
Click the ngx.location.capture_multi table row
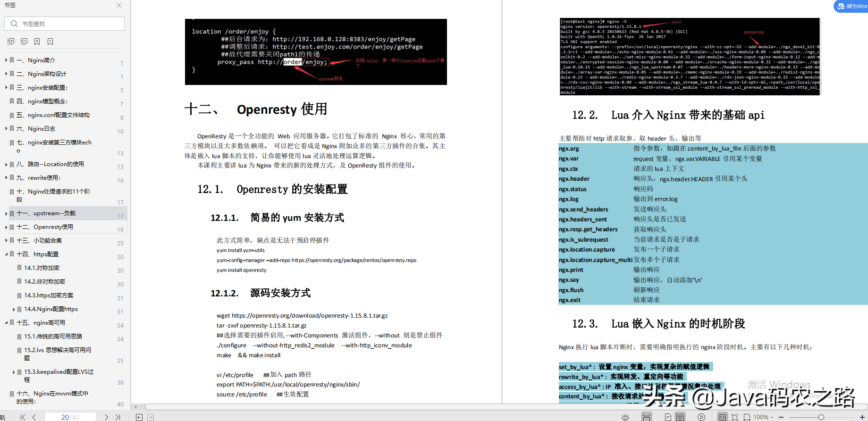tap(713, 260)
